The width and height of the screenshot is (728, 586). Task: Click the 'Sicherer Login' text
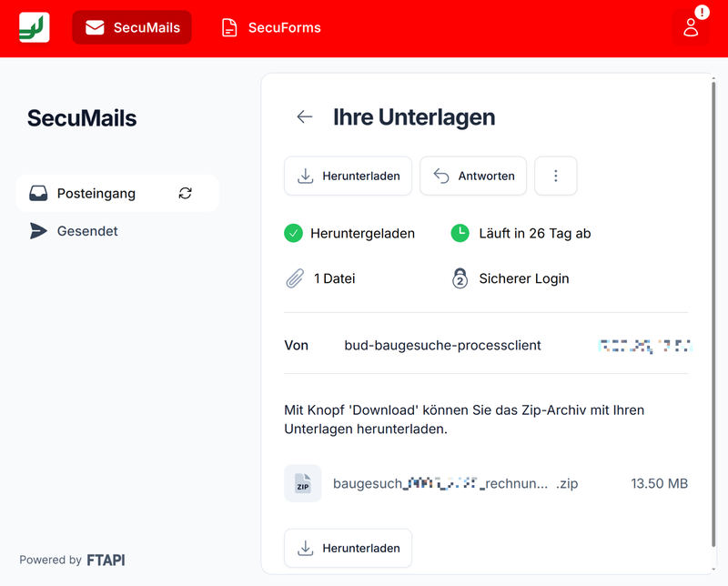coord(524,278)
